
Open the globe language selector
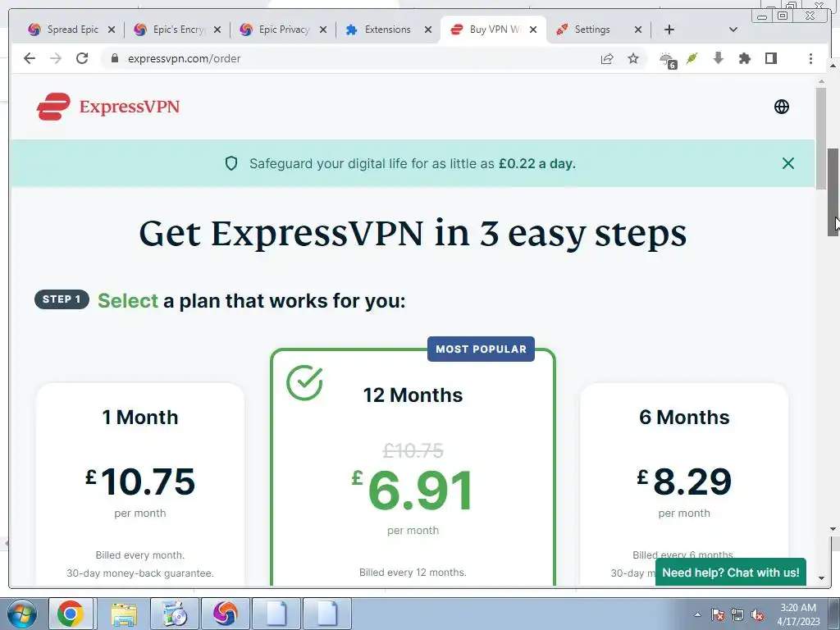(x=782, y=107)
